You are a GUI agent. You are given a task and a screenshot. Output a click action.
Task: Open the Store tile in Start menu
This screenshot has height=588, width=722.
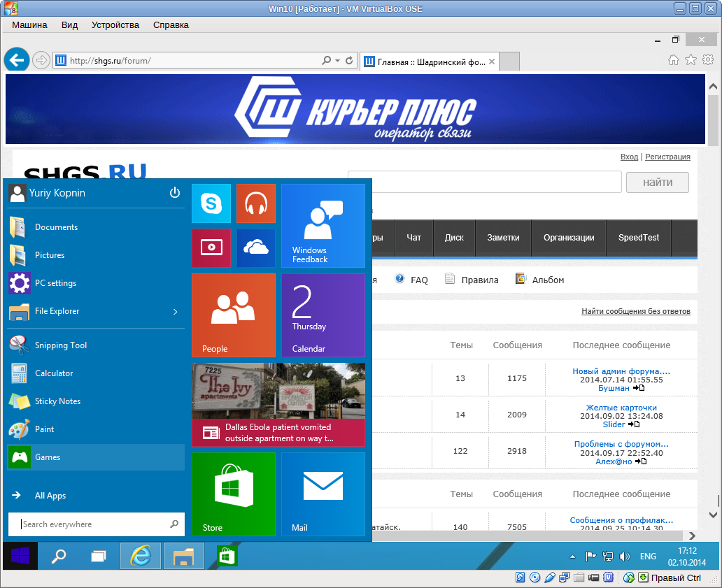[x=234, y=494]
